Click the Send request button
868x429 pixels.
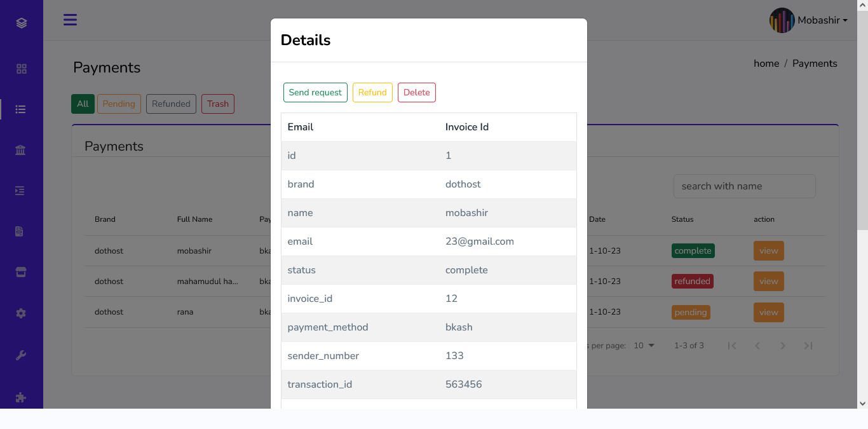(315, 92)
